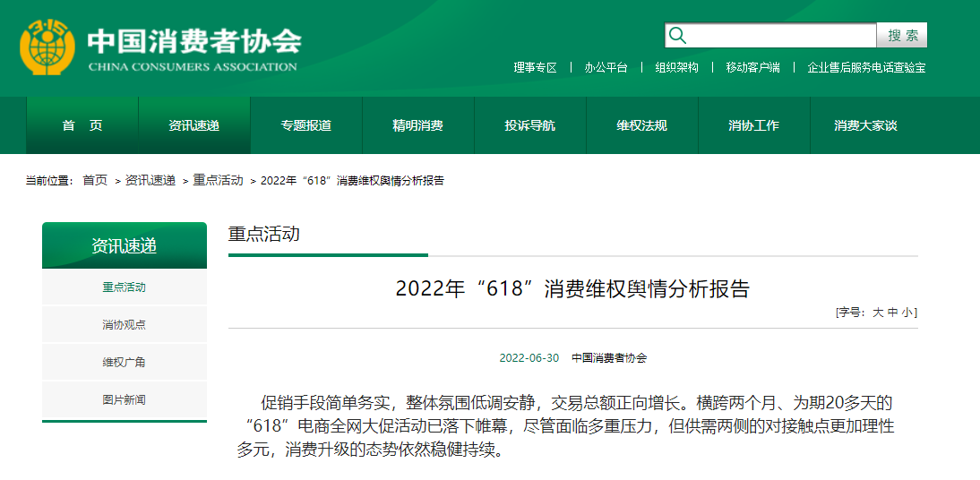This screenshot has width=980, height=480.
Task: Open the 理事专区 link
Action: click(x=535, y=67)
